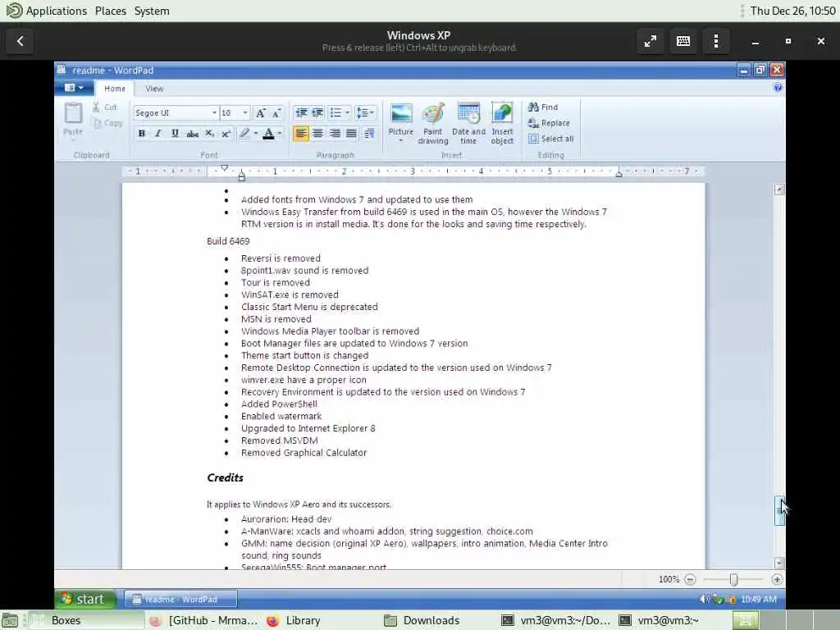This screenshot has width=840, height=630.
Task: Click the zoom slider handle
Action: pyautogui.click(x=733, y=579)
